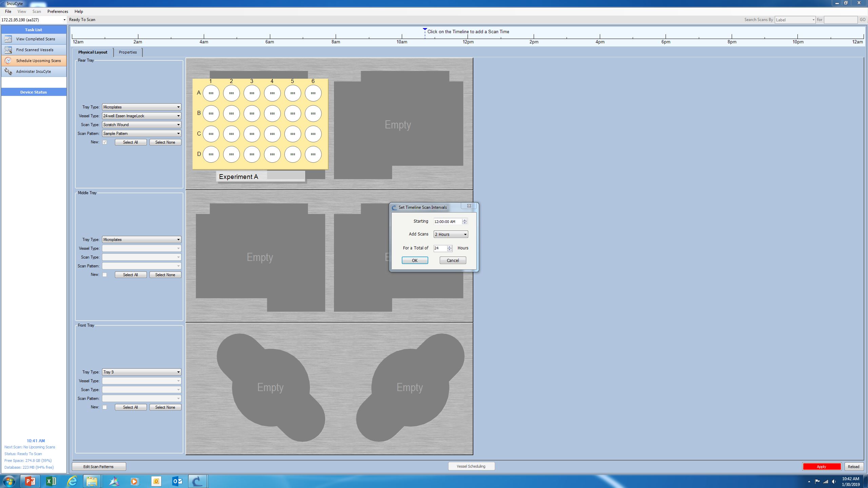Open the Preferences menu
The height and width of the screenshot is (488, 868).
point(58,12)
